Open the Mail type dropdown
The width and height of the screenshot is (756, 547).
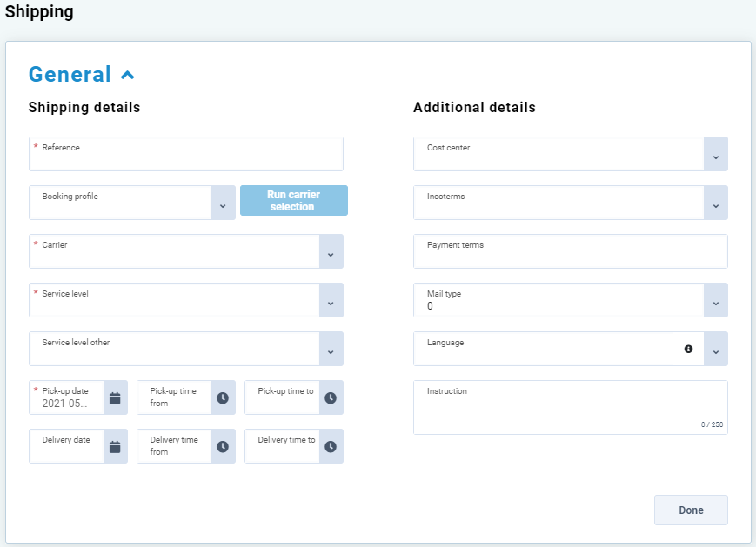tap(715, 301)
